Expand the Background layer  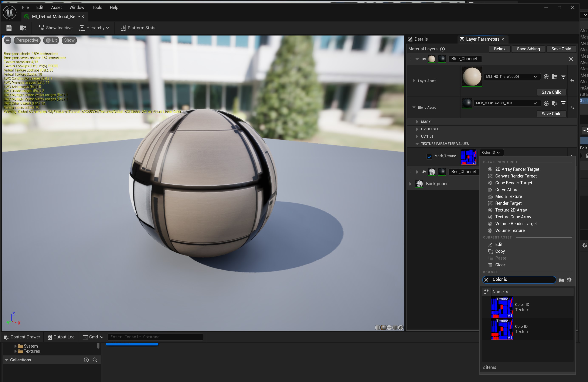coord(410,184)
